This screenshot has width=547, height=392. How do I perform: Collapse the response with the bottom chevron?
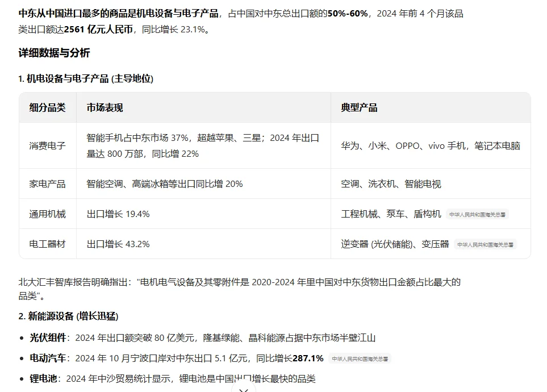[x=245, y=389]
